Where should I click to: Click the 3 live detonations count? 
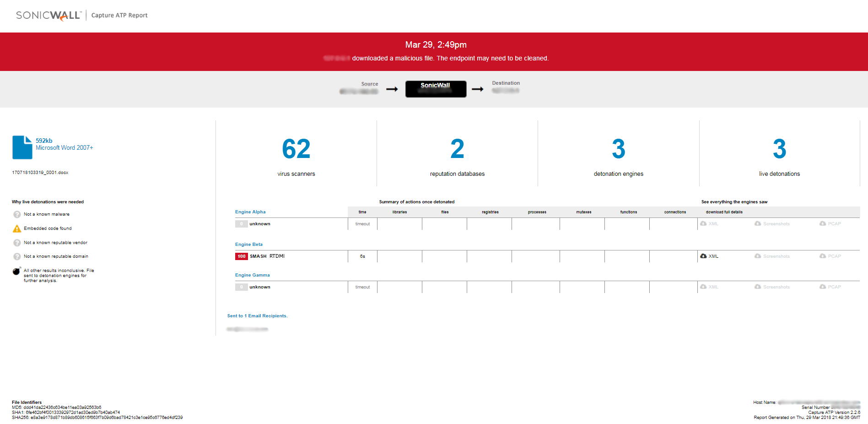pos(780,149)
